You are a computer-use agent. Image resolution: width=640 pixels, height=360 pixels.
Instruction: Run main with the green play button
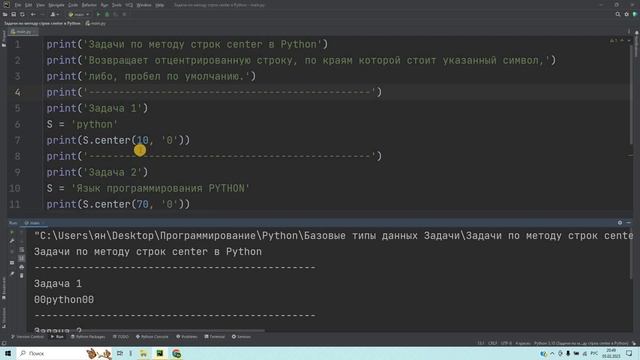point(98,14)
